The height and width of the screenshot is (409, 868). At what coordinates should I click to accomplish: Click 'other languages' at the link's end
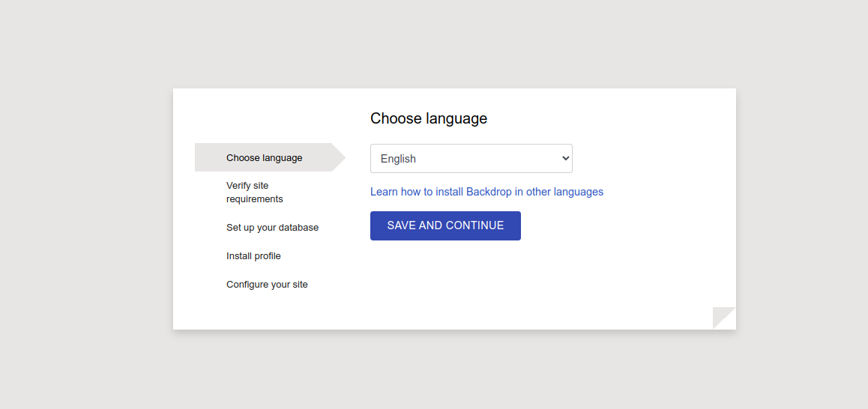tap(564, 192)
